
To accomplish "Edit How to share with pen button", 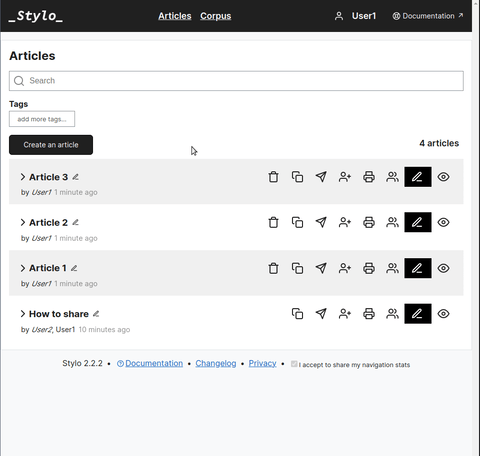I will coord(418,314).
